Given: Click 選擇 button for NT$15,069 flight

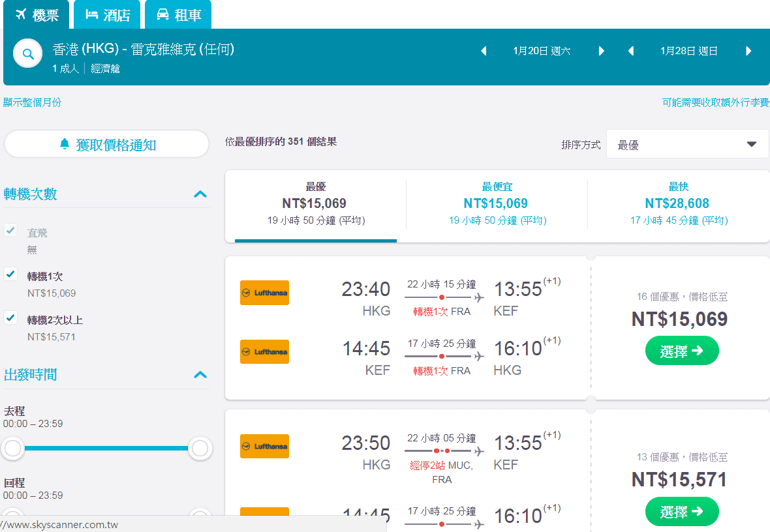Looking at the screenshot, I should coord(682,350).
